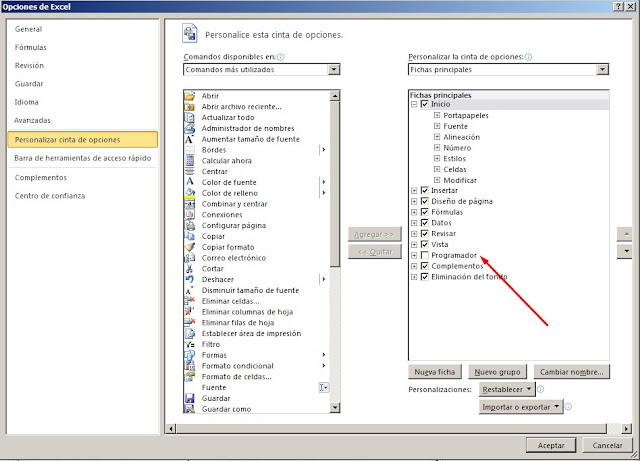Click the Color de relleno bucket icon
This screenshot has height=461, width=640.
click(189, 193)
